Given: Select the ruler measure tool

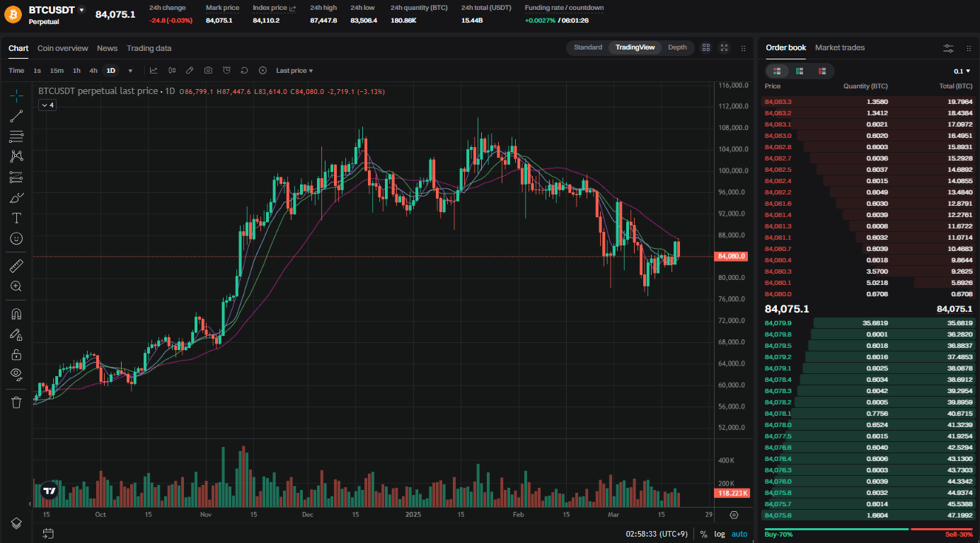Looking at the screenshot, I should click(x=16, y=266).
